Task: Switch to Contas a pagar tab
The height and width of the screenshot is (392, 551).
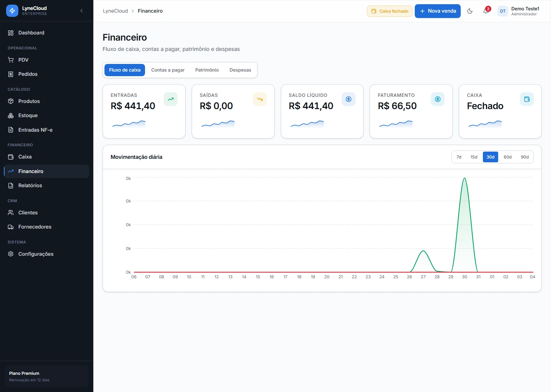Action: click(x=168, y=70)
